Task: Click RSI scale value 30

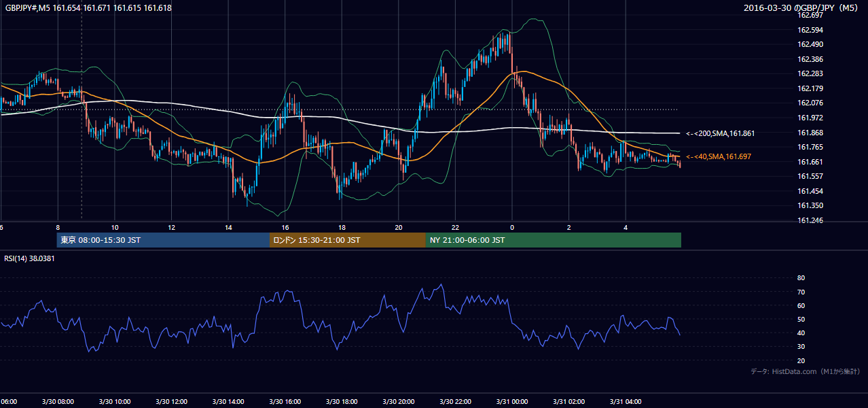Action: 801,347
